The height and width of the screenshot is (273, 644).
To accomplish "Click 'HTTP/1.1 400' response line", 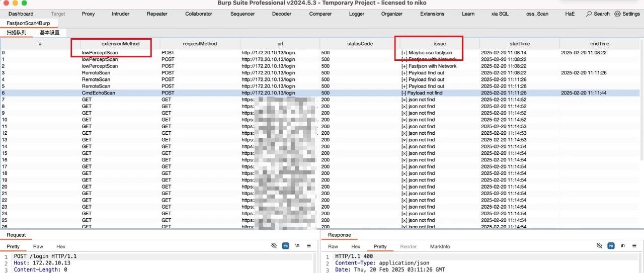I will [355, 256].
